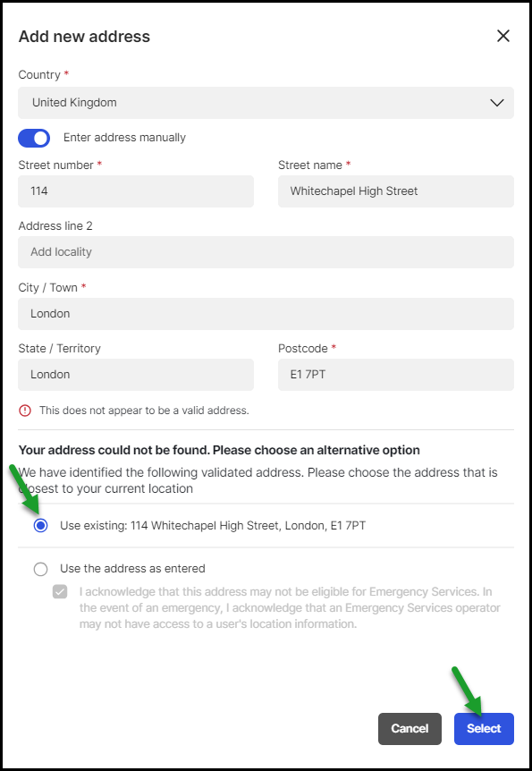
Task: Click the Street number field
Action: click(136, 191)
